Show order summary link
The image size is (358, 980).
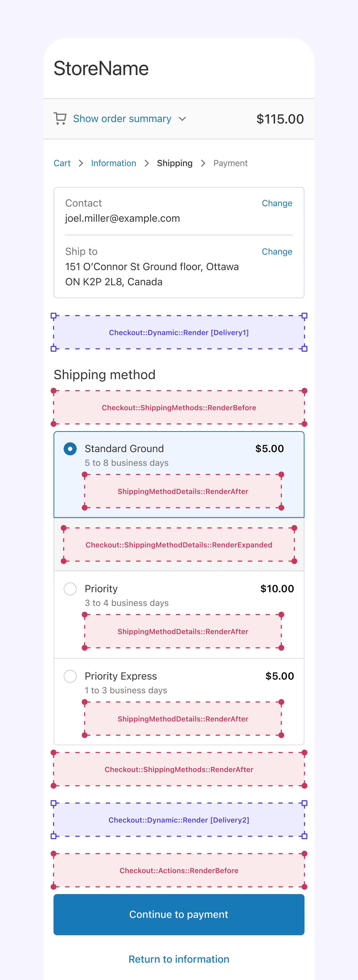pos(122,119)
